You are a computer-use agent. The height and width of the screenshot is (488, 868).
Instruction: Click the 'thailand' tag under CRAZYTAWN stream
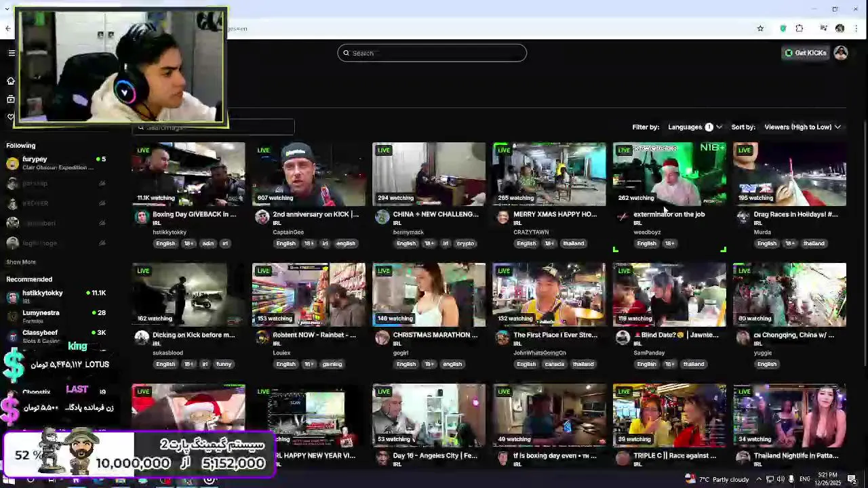[x=573, y=243]
